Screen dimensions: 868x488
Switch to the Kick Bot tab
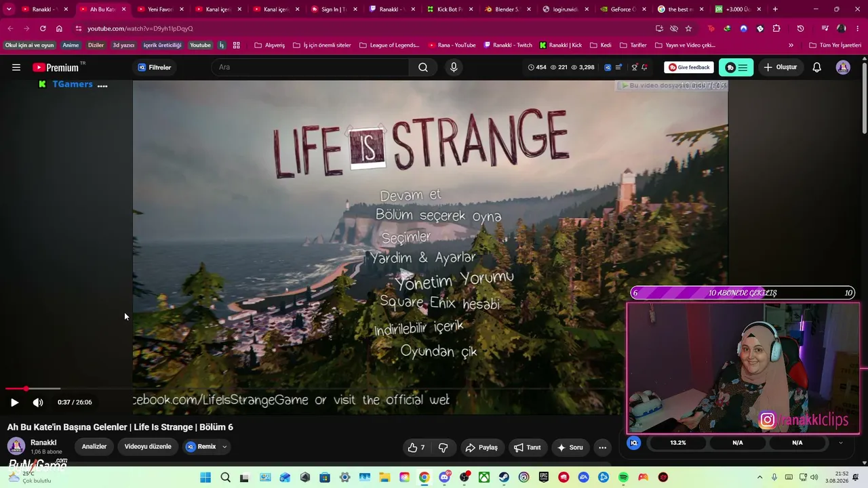coord(450,9)
